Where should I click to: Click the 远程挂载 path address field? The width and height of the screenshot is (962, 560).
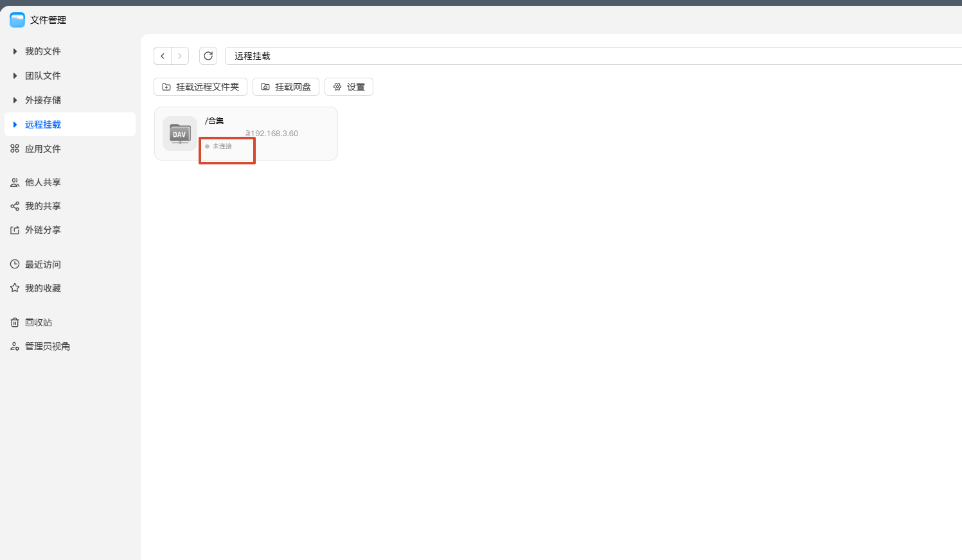tap(593, 56)
